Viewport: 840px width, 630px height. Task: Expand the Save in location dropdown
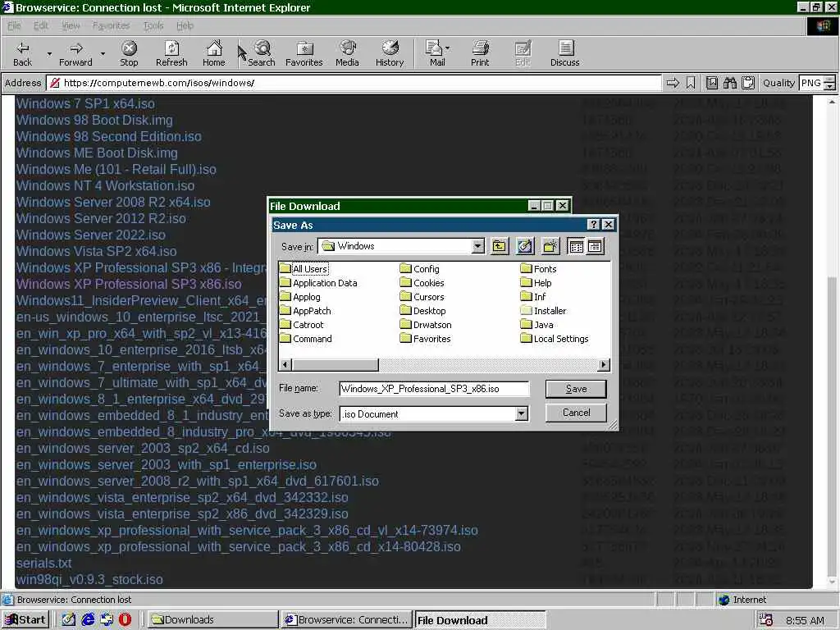click(x=478, y=246)
